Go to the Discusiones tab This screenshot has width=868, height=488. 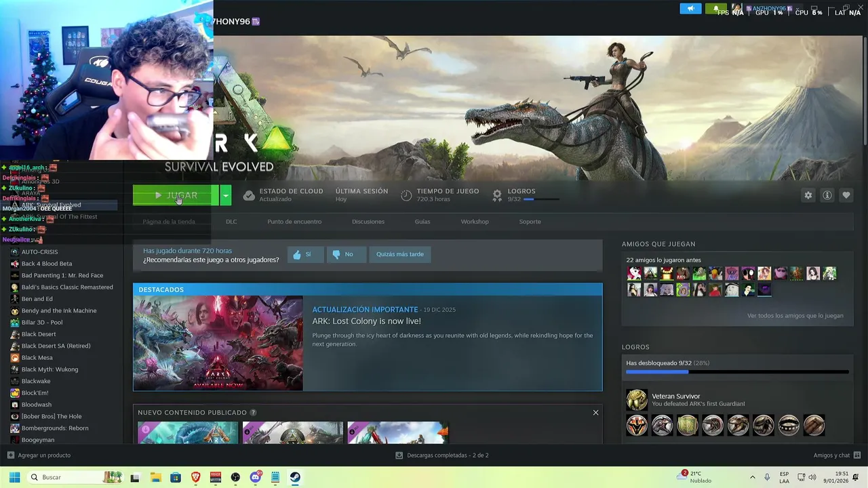(x=368, y=222)
